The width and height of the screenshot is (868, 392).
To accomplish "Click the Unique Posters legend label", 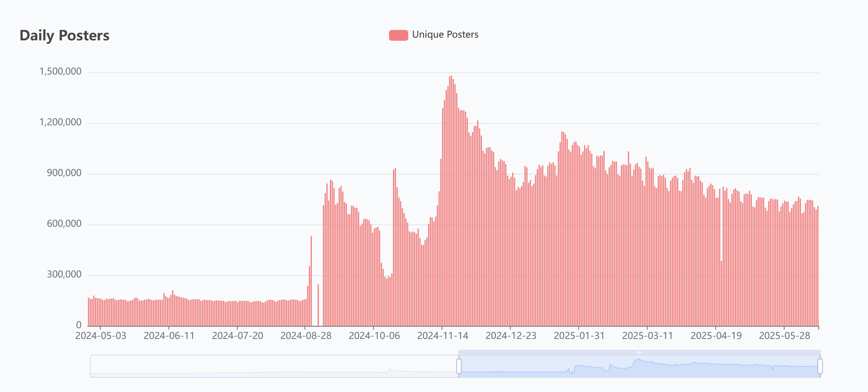I will (x=445, y=35).
